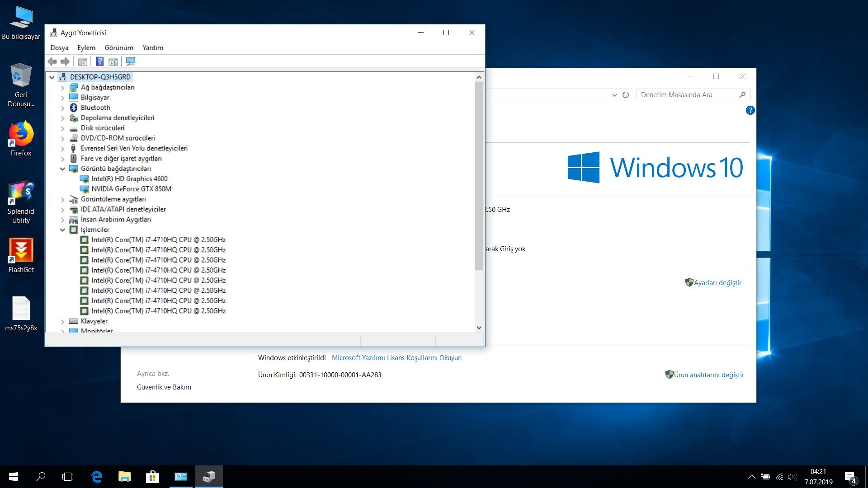Select Intel(R) HD Graphics 4600 device
The image size is (868, 488).
coord(129,179)
